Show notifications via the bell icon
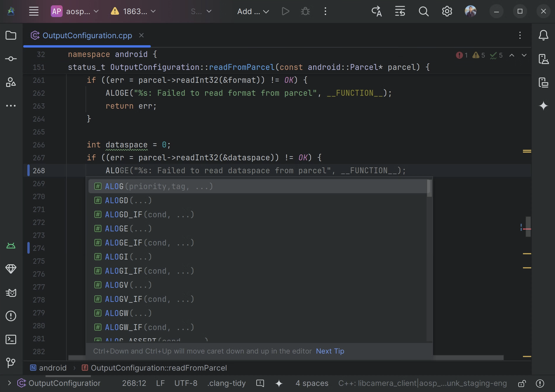The image size is (555, 392). [544, 35]
